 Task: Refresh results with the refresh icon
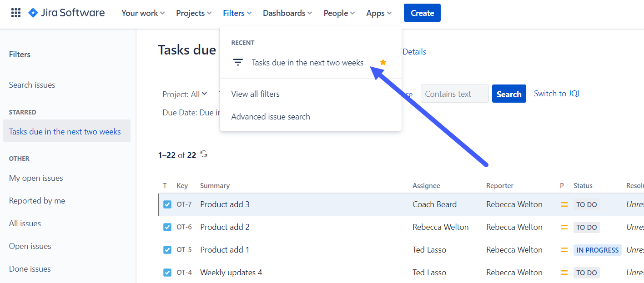[204, 154]
